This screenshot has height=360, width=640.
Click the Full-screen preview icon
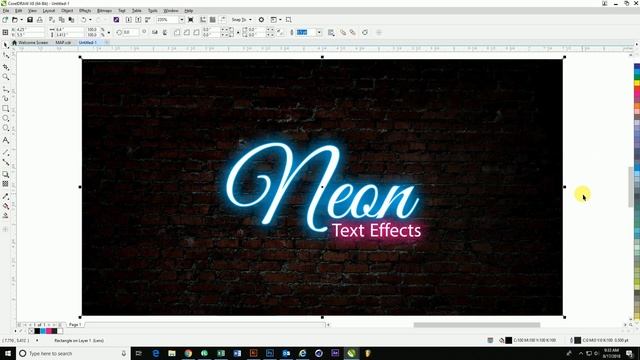pos(191,20)
